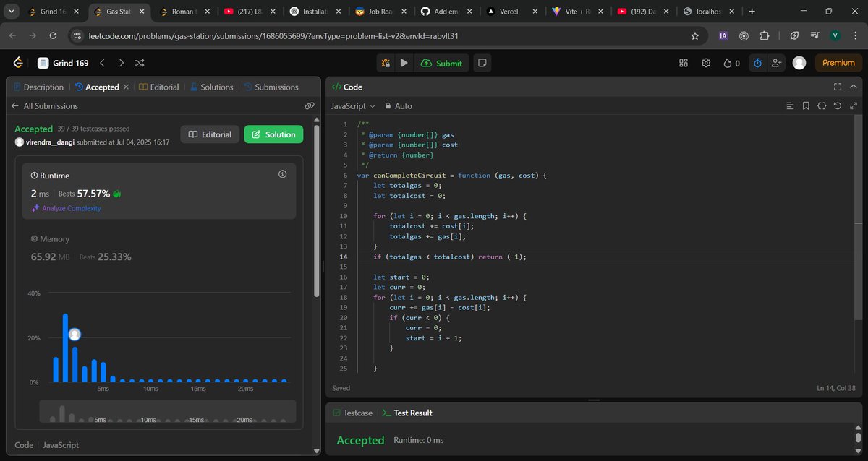The width and height of the screenshot is (868, 461).
Task: Open the IA extension icon in the browser toolbar
Action: coord(723,35)
